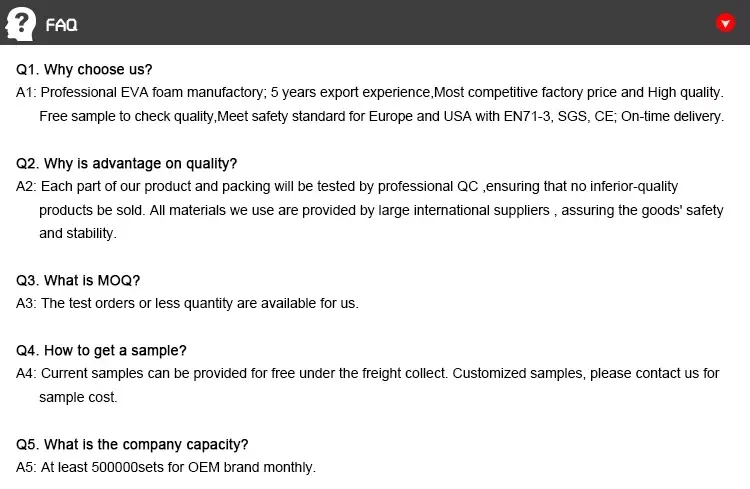Click the question-mark head icon
The height and width of the screenshot is (489, 750).
click(x=20, y=23)
